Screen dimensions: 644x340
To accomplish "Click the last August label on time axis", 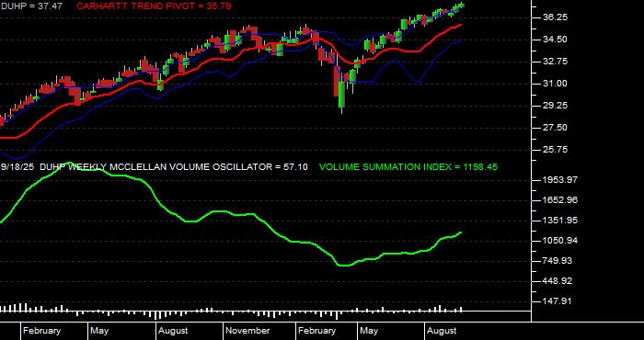I will (442, 331).
